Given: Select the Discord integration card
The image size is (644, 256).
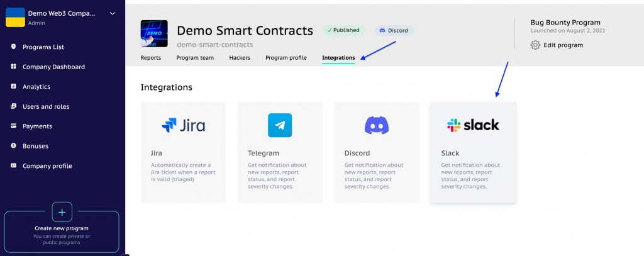Looking at the screenshot, I should coord(377,152).
